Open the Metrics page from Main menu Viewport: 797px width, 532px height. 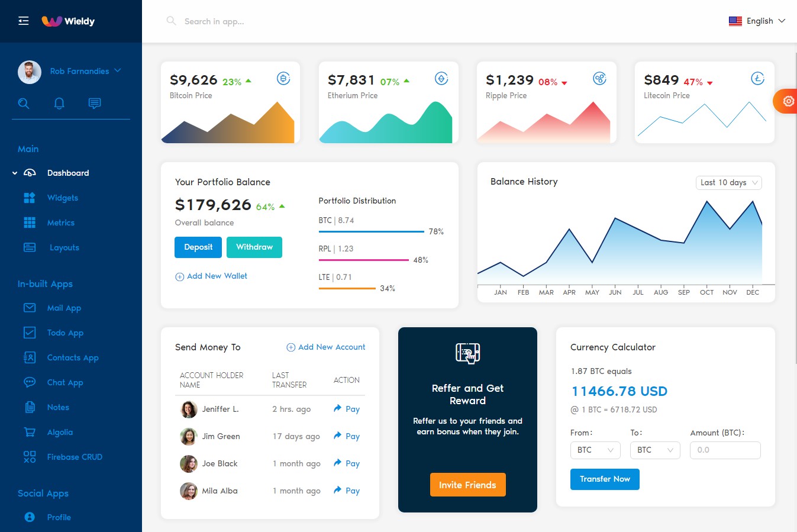(61, 223)
